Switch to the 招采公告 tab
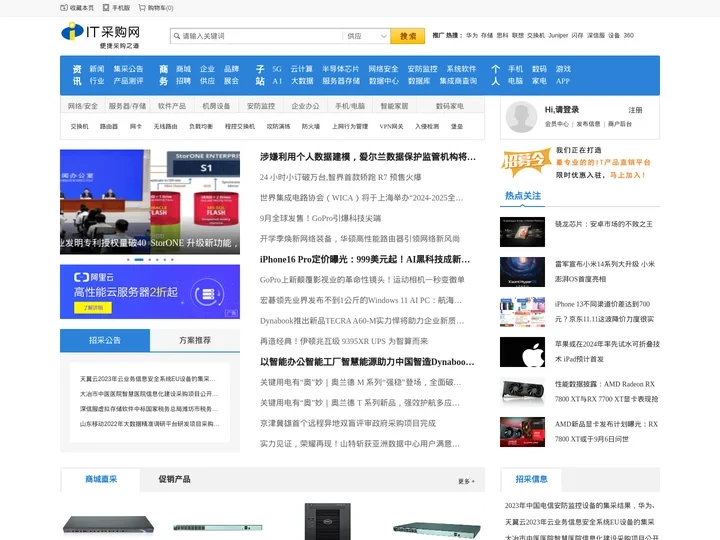 click(x=105, y=340)
